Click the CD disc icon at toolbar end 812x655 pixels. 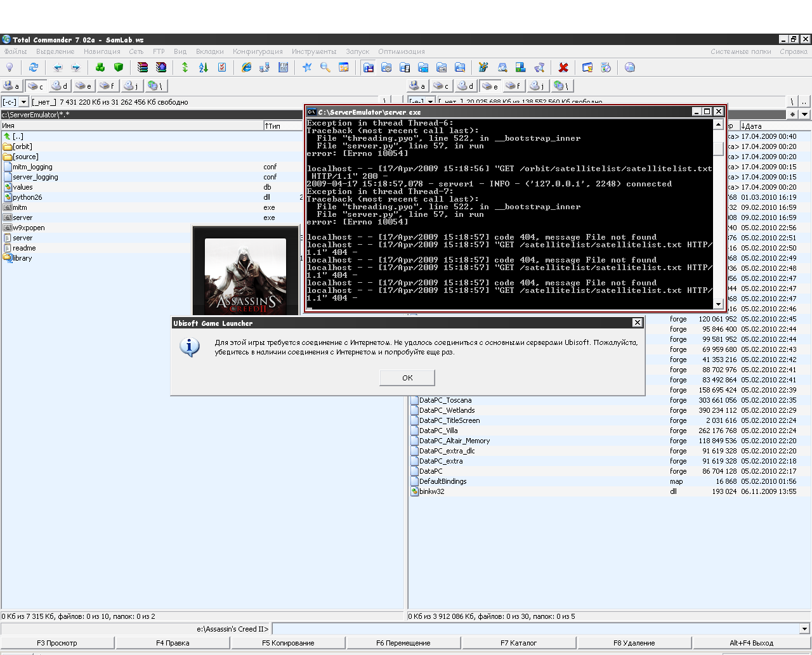pyautogui.click(x=630, y=67)
